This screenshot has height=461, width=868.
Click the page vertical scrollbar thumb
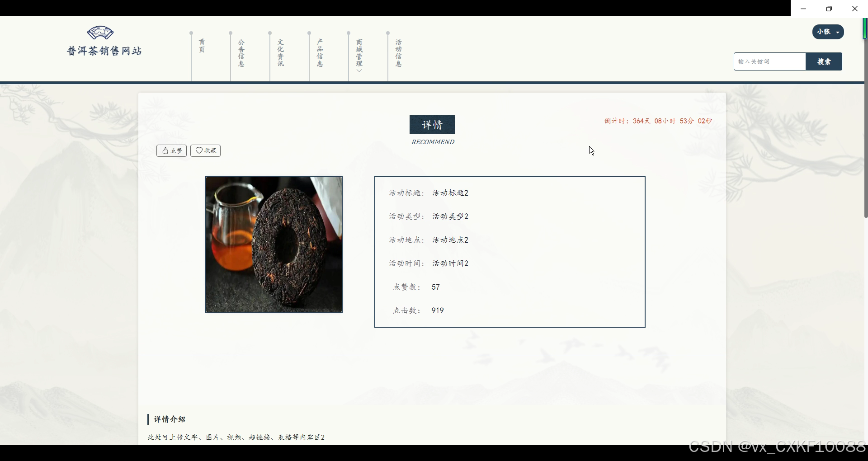[x=865, y=118]
